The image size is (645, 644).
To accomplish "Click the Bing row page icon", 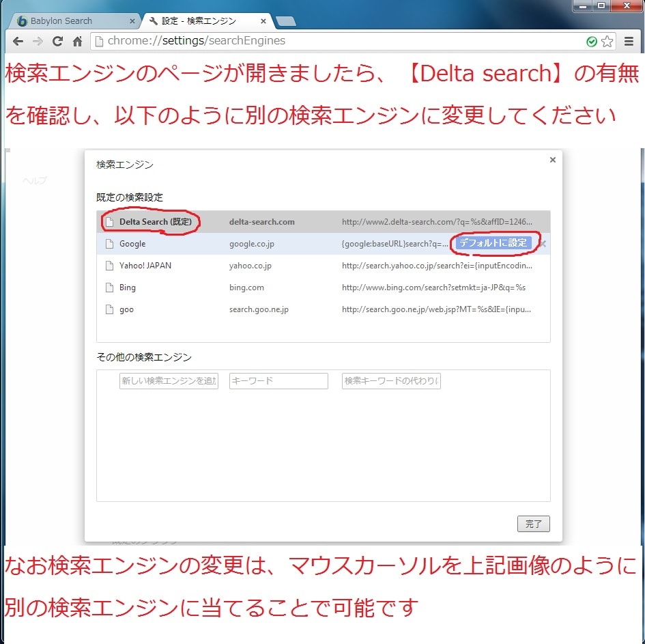I will click(x=109, y=288).
